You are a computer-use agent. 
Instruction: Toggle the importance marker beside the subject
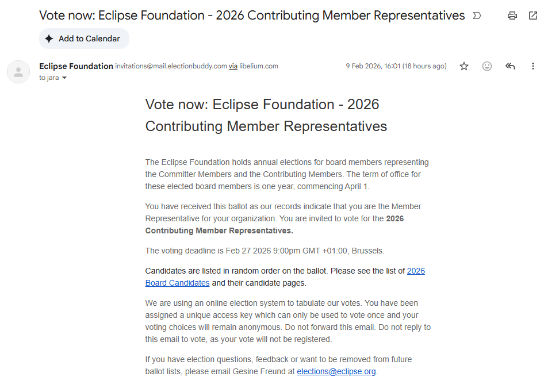pos(477,16)
